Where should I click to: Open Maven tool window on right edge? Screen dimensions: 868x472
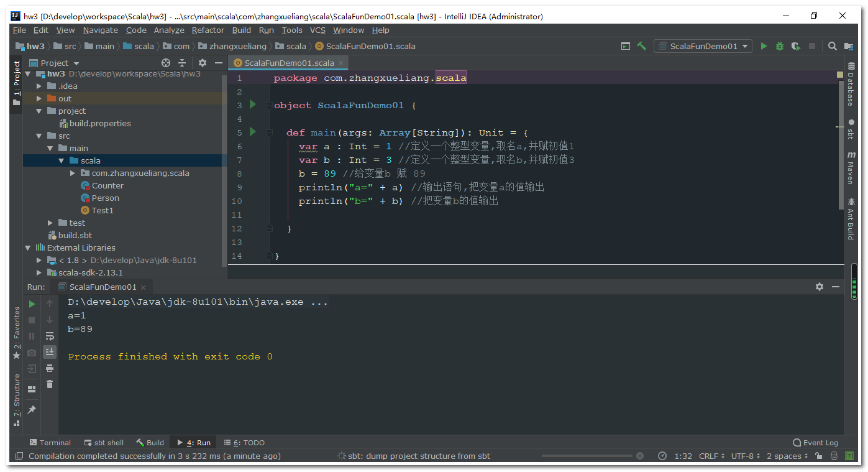click(851, 168)
